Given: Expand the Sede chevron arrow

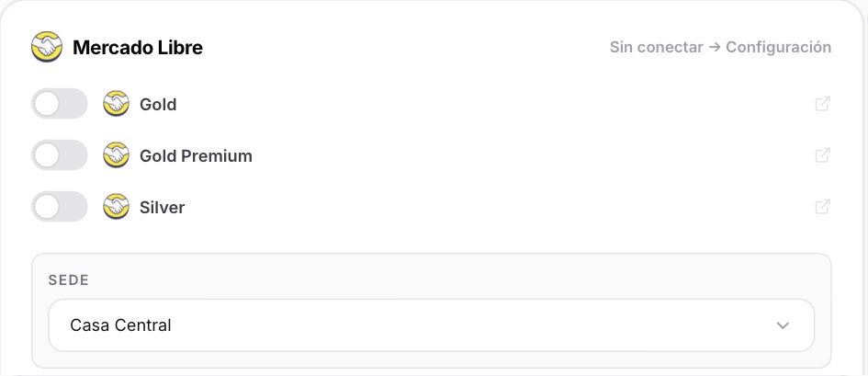Looking at the screenshot, I should (783, 325).
